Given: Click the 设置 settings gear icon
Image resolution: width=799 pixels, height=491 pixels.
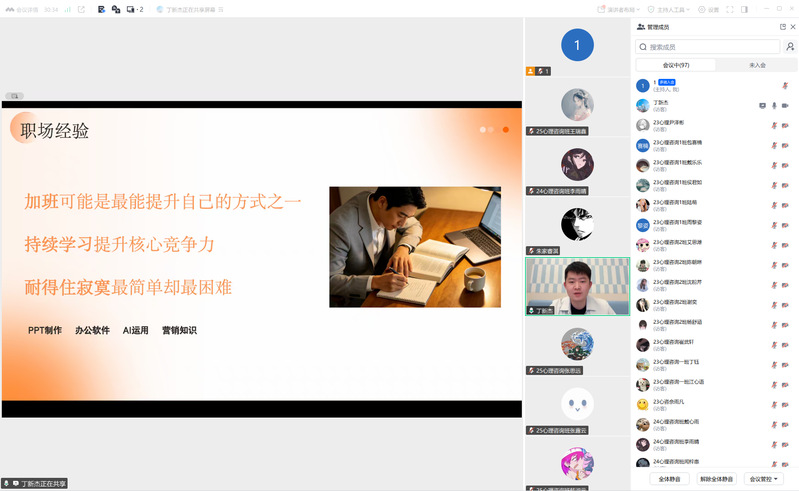Looking at the screenshot, I should click(708, 9).
